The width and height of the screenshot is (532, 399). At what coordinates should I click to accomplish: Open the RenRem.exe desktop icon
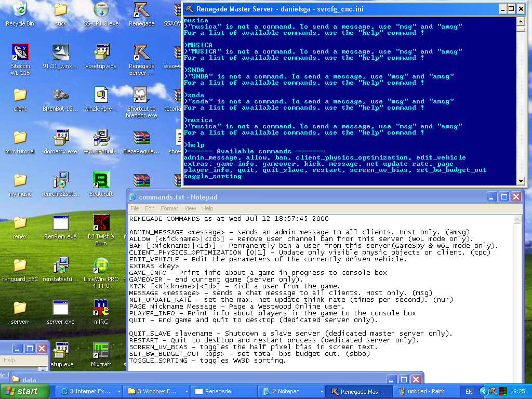coord(61,223)
